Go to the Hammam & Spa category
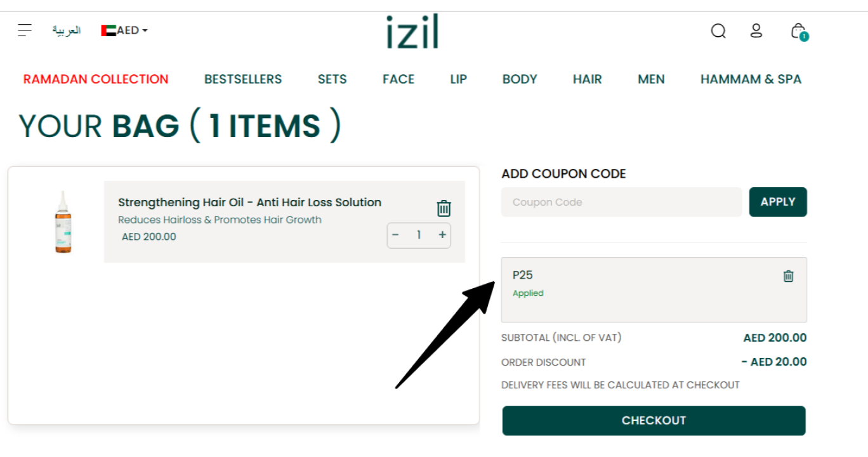The width and height of the screenshot is (868, 457). coord(751,79)
